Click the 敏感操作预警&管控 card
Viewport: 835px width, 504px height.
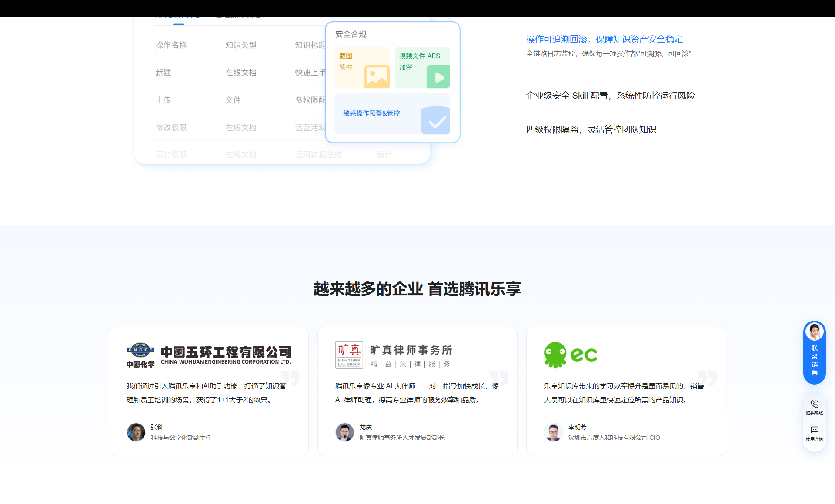point(392,114)
